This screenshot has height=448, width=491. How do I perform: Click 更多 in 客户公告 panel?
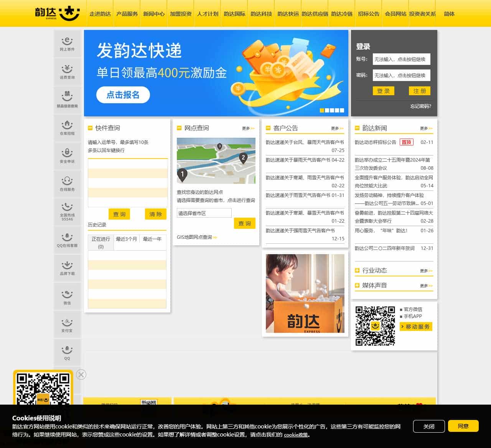coord(338,128)
